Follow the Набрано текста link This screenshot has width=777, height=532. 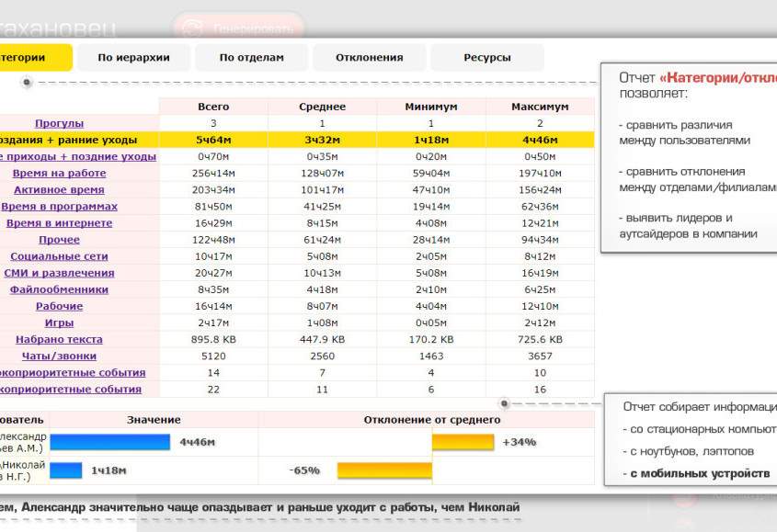click(x=59, y=339)
